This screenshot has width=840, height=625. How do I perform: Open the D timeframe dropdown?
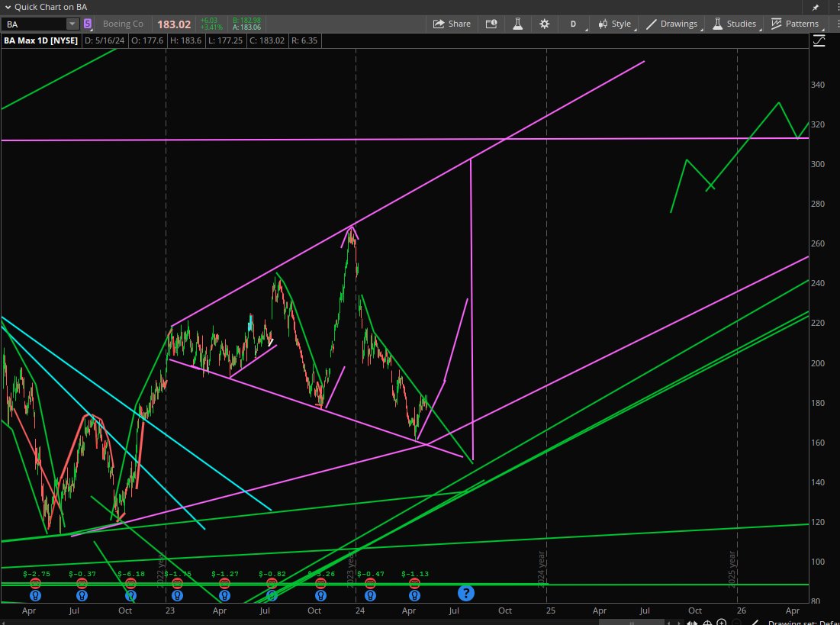tap(574, 24)
